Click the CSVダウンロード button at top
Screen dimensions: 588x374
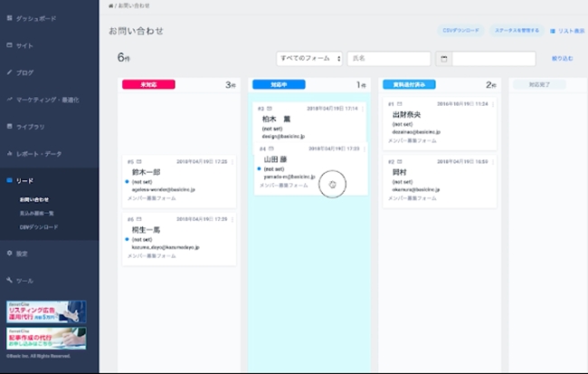click(460, 31)
